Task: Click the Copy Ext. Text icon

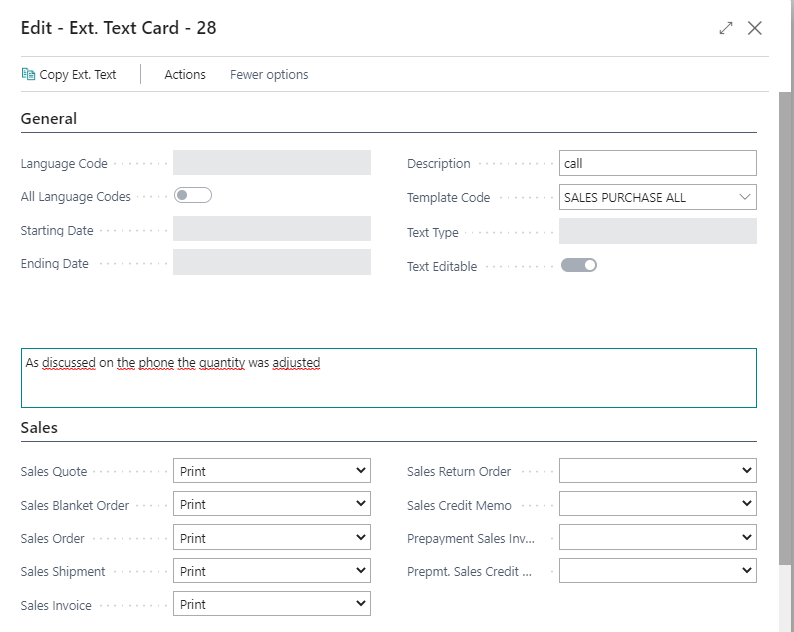Action: [x=28, y=74]
